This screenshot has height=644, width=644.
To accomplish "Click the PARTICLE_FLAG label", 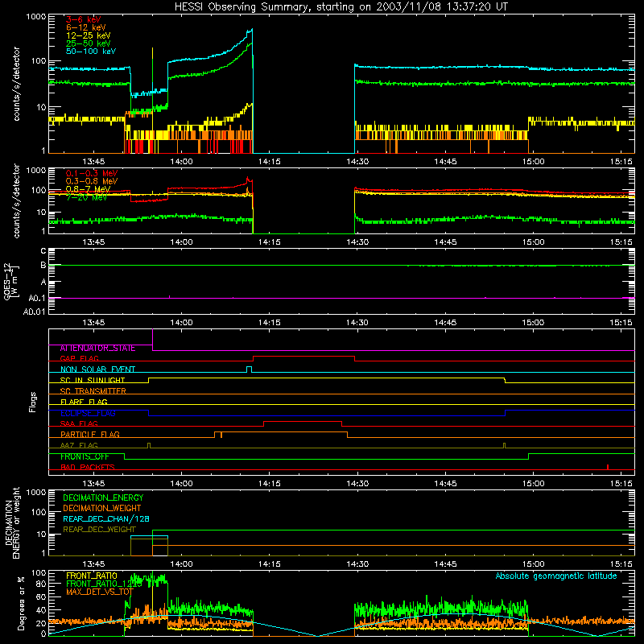I will click(90, 435).
